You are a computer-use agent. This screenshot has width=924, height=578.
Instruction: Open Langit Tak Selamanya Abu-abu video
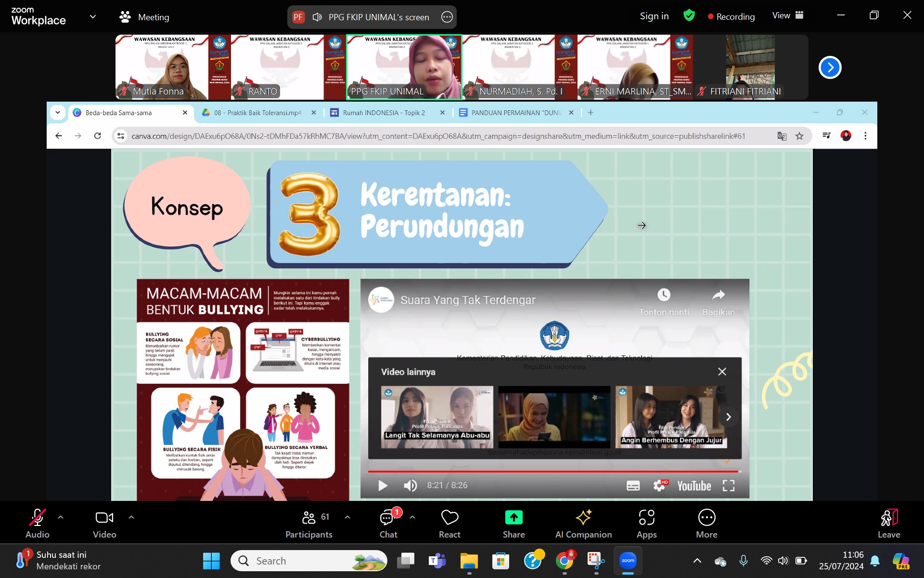437,417
